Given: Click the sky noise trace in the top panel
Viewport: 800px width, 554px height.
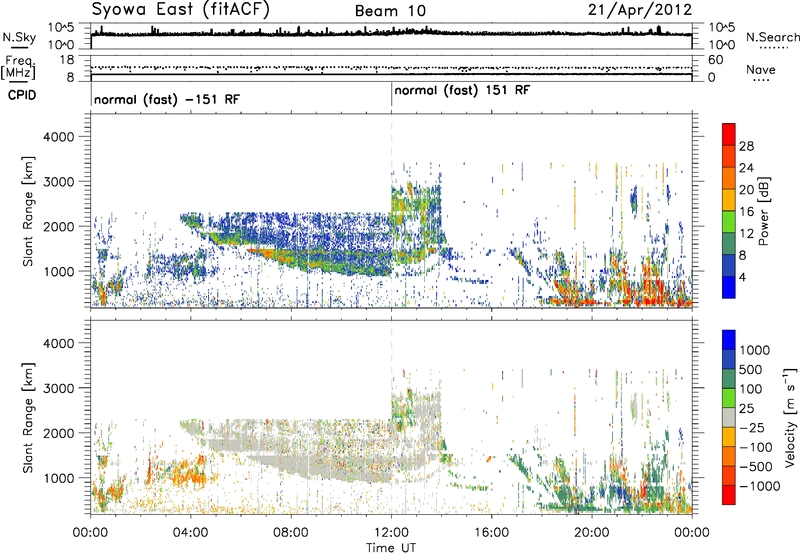Looking at the screenshot, I should coord(391,33).
